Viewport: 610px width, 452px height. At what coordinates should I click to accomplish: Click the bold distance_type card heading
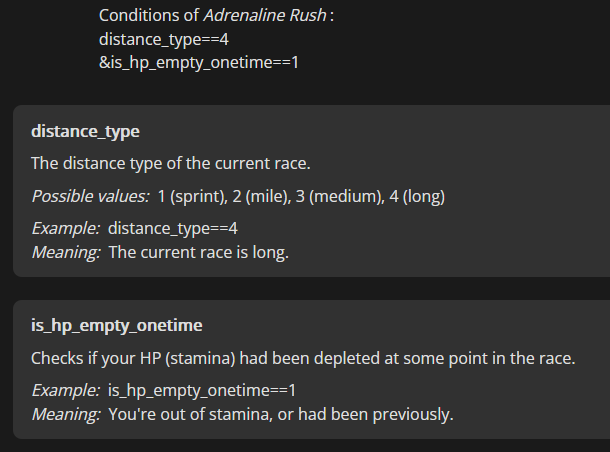(85, 131)
